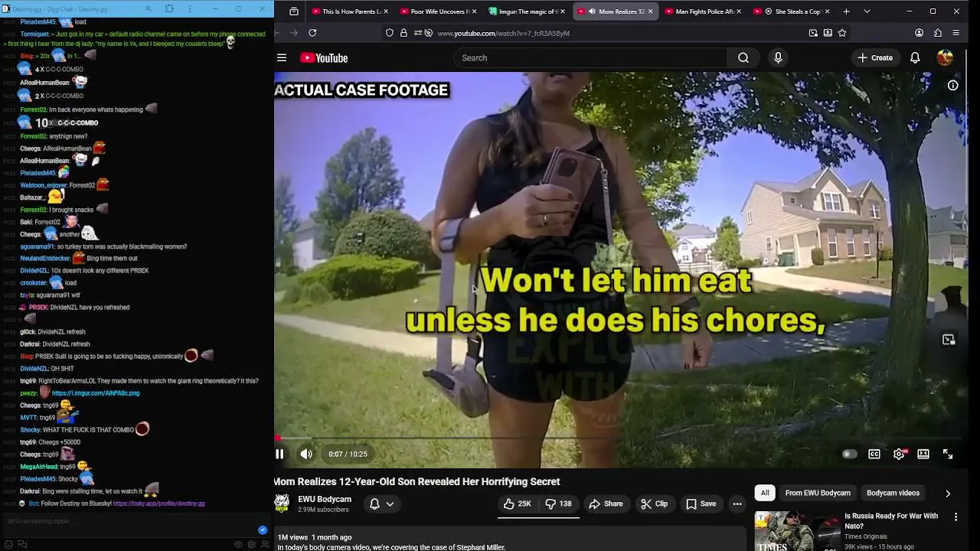Open the video player settings gear
The width and height of the screenshot is (980, 551).
[x=899, y=454]
